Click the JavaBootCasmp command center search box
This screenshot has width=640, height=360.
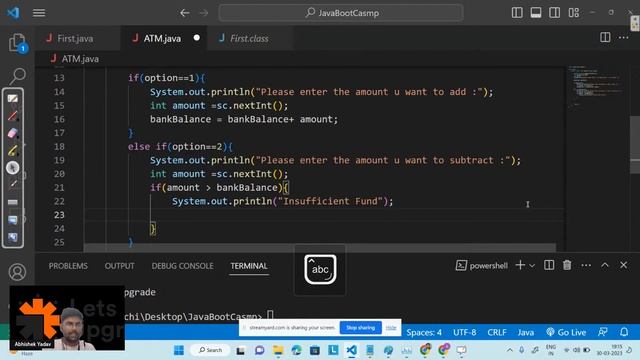[x=341, y=13]
